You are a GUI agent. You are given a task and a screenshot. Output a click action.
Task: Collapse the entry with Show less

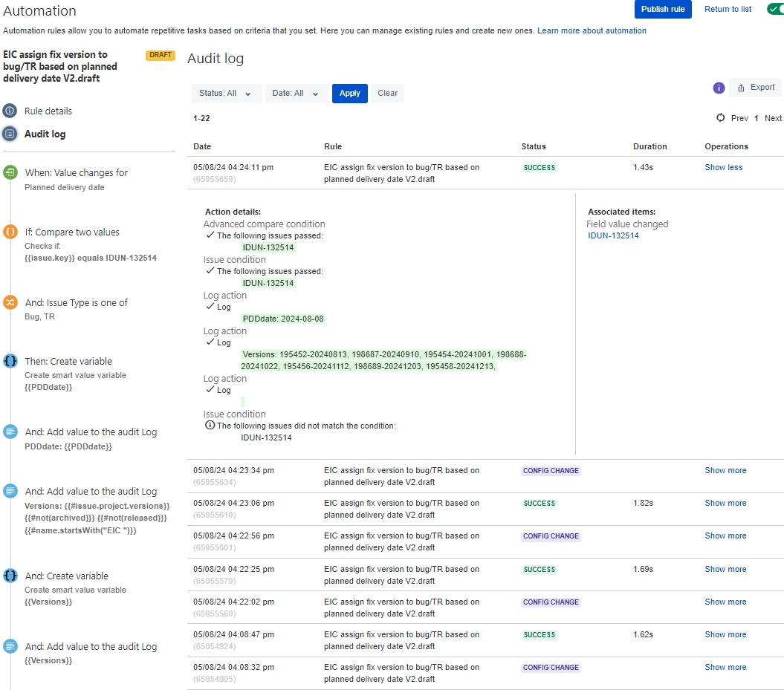(724, 167)
